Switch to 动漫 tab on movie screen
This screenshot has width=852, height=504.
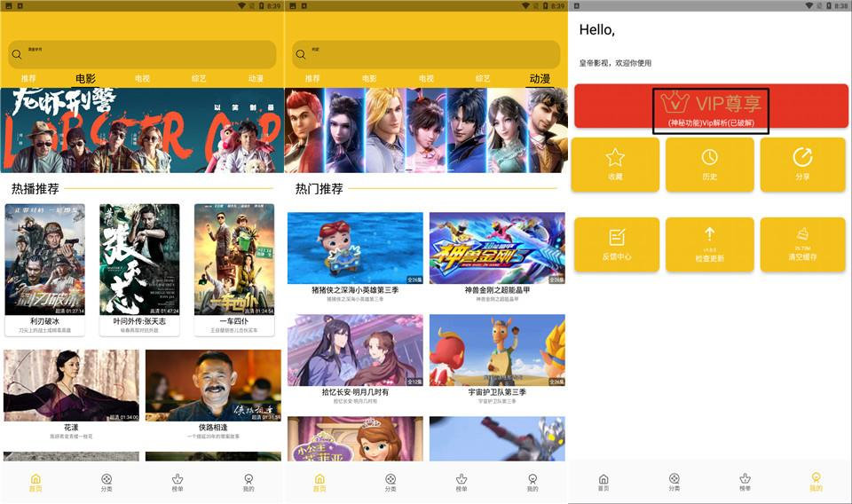(x=256, y=79)
